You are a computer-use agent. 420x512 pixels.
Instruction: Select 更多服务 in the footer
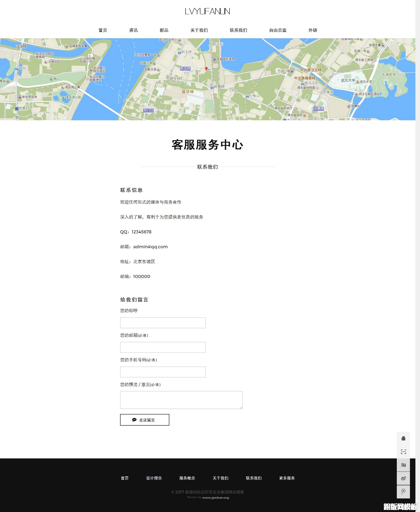click(x=287, y=478)
